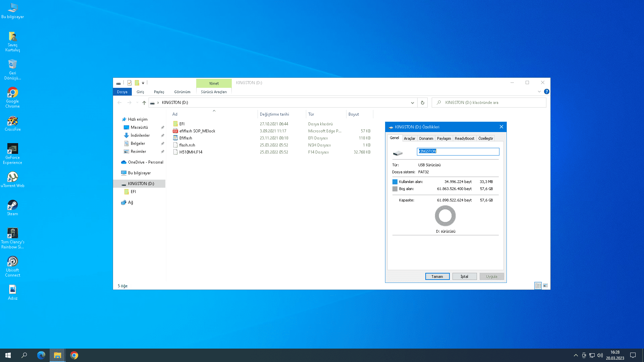Switch to details view button

click(x=538, y=286)
